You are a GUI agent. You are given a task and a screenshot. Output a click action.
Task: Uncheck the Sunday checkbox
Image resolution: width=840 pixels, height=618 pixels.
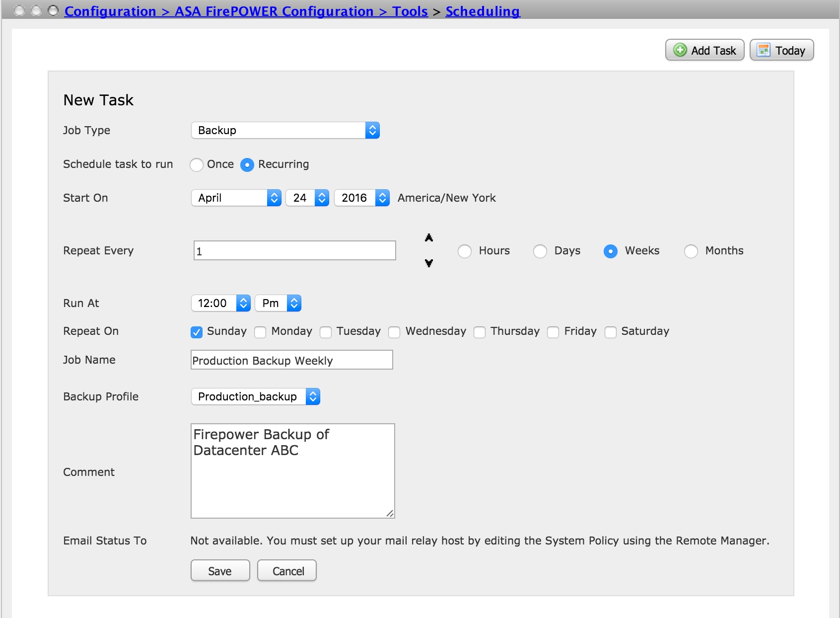point(197,332)
